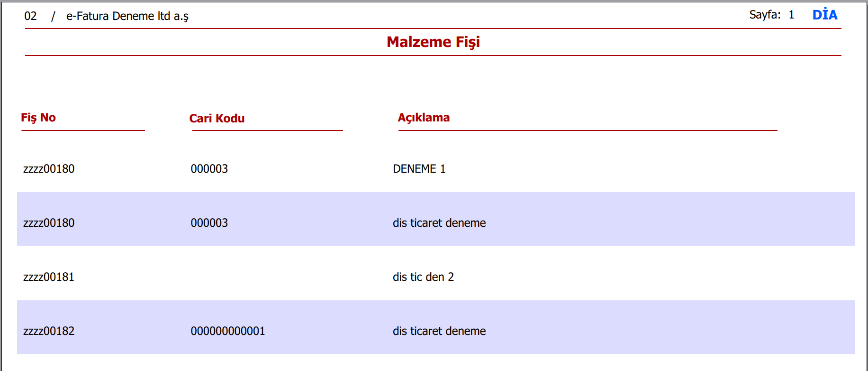Click cari kodu 000003 in DENEME 1 row

209,169
